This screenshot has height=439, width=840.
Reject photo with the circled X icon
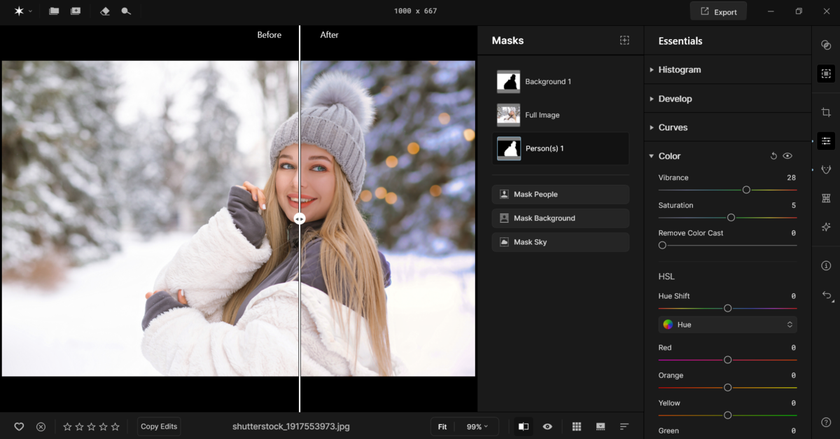coord(41,427)
